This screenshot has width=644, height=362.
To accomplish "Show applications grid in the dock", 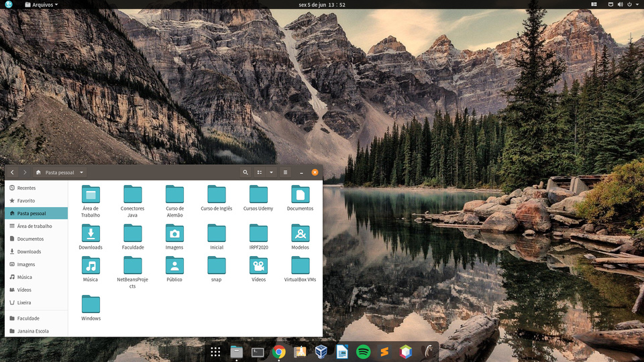I will [x=215, y=351].
